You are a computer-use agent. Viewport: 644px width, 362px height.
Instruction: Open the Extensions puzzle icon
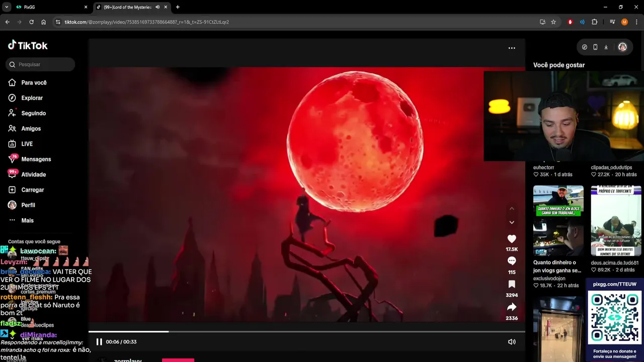click(594, 22)
